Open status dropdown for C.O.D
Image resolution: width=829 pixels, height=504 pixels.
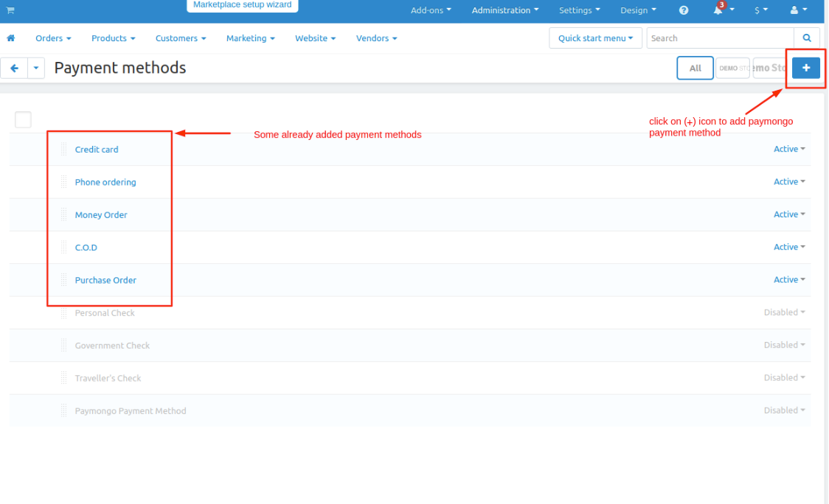click(x=789, y=248)
